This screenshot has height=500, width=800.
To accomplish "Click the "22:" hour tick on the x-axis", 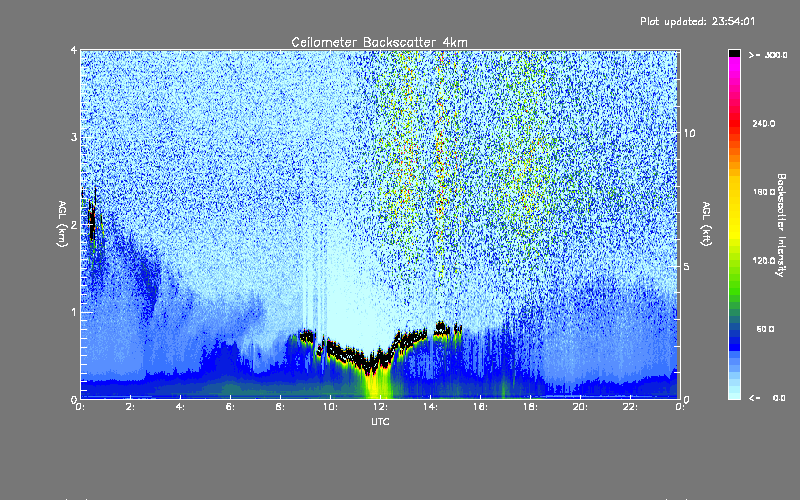I will (630, 407).
